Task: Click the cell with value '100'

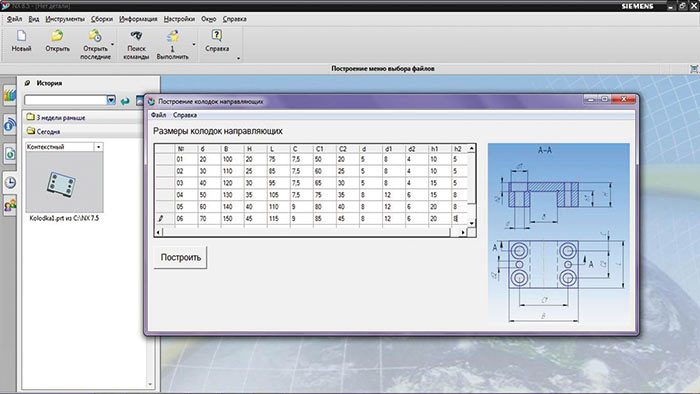Action: click(x=233, y=159)
